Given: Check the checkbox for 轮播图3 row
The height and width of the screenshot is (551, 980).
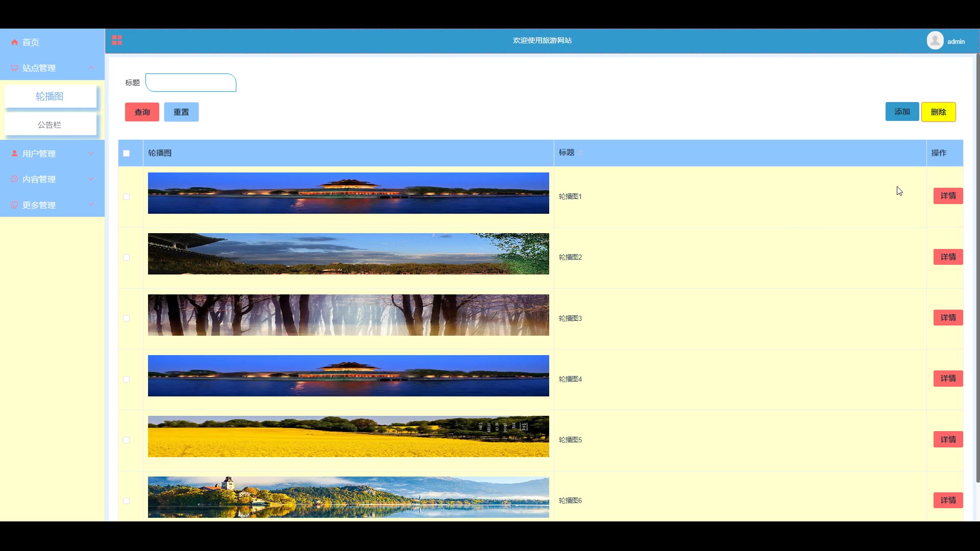Looking at the screenshot, I should tap(127, 318).
